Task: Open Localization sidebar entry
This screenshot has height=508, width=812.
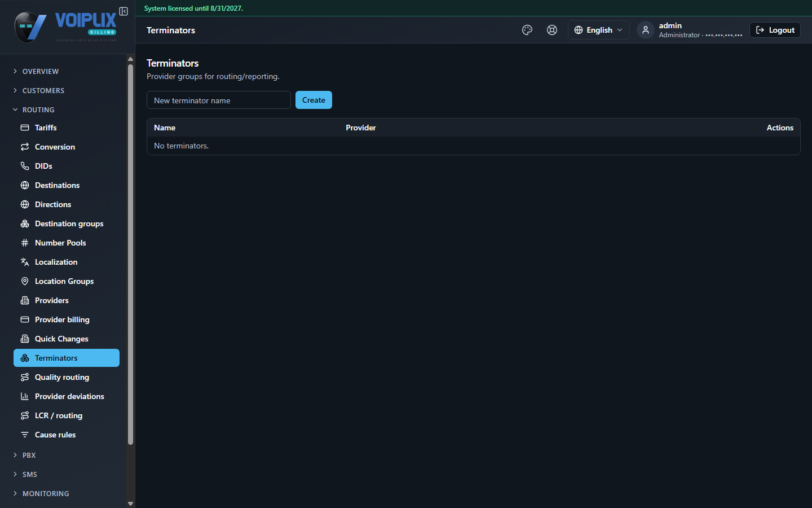Action: (67, 262)
